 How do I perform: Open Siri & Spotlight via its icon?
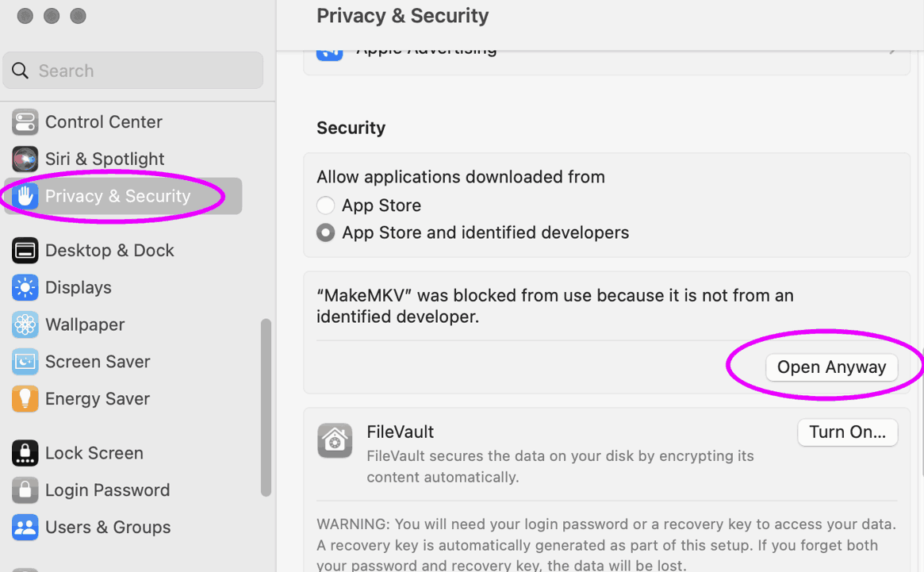25,159
